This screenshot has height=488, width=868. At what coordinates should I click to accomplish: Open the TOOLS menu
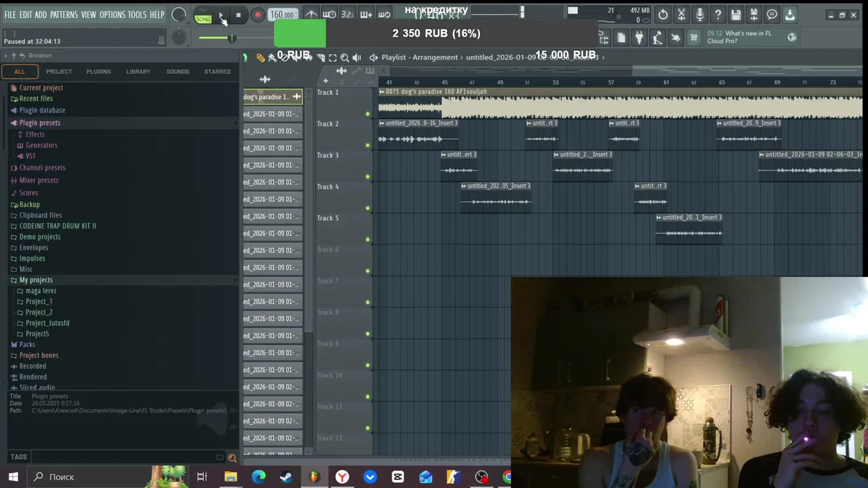click(137, 14)
